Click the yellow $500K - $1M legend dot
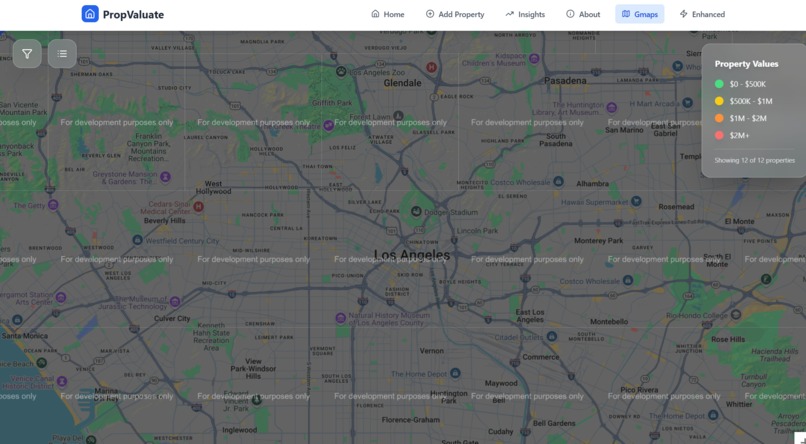The image size is (806, 444). click(x=719, y=101)
